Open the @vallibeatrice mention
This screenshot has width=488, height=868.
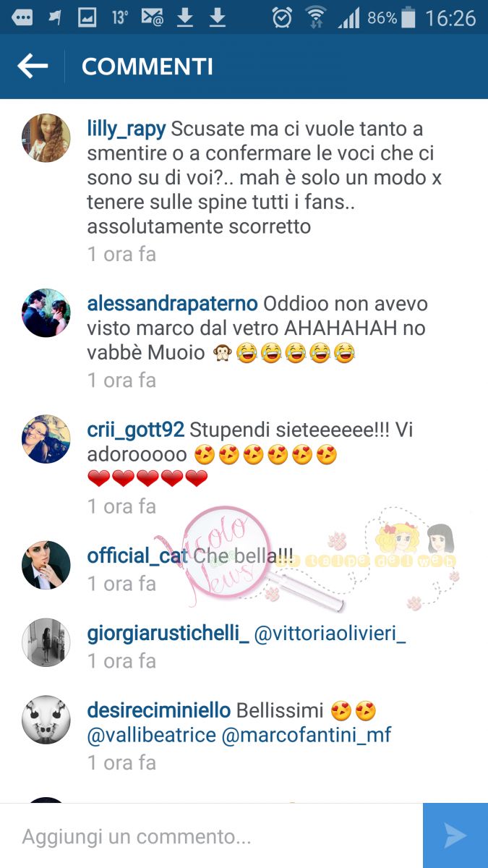pos(152,736)
